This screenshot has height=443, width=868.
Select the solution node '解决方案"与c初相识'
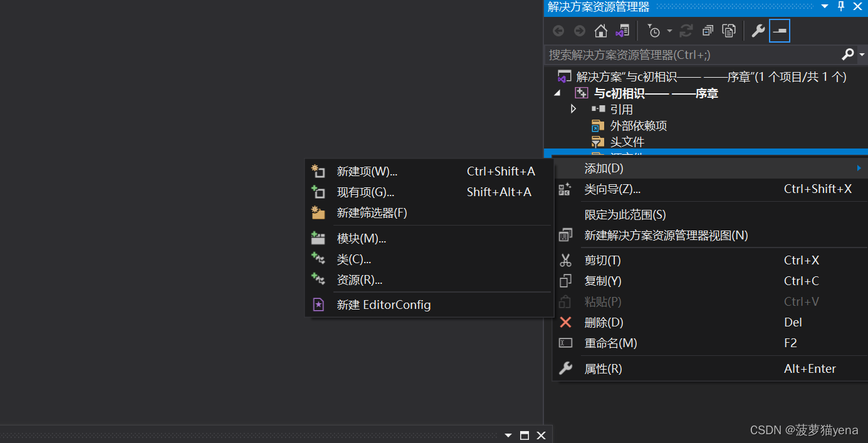711,77
